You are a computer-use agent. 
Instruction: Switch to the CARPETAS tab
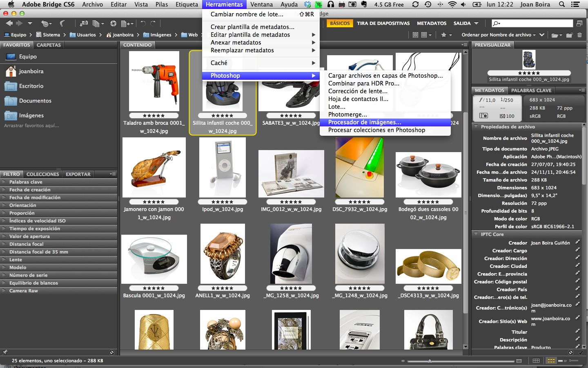49,45
